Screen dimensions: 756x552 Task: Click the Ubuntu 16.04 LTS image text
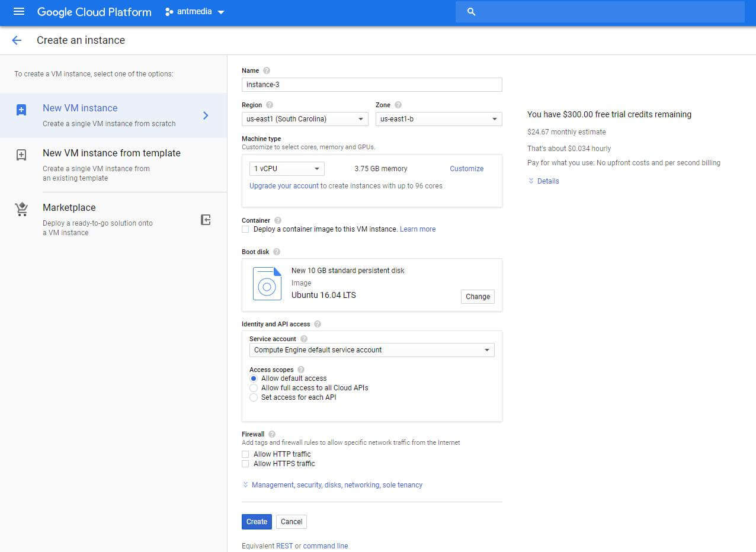(x=323, y=295)
